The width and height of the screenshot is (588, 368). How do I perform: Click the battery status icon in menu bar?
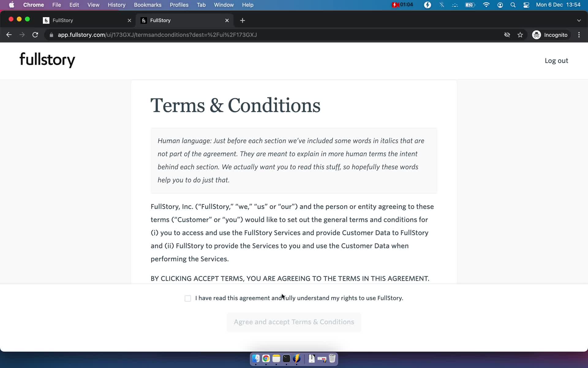click(470, 5)
